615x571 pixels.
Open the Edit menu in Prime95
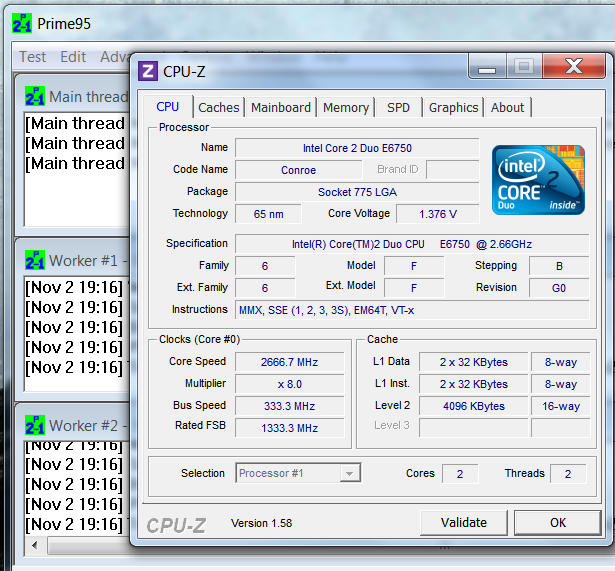point(73,57)
